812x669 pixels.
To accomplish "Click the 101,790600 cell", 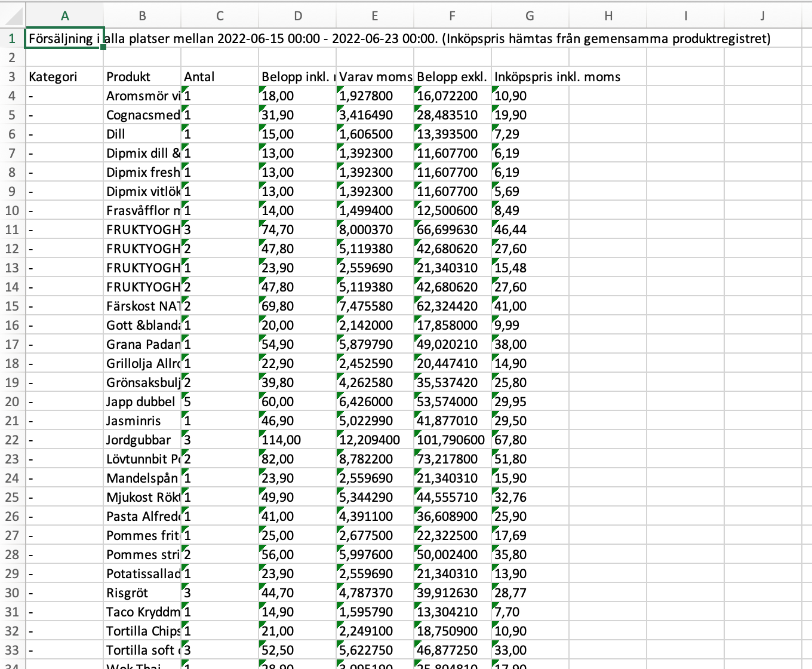I will coord(452,440).
